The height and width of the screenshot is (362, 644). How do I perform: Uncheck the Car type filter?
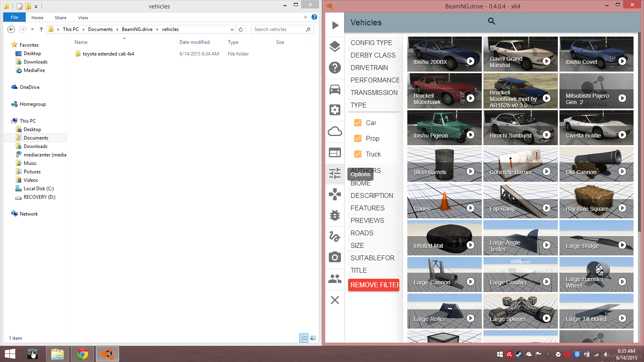[358, 123]
